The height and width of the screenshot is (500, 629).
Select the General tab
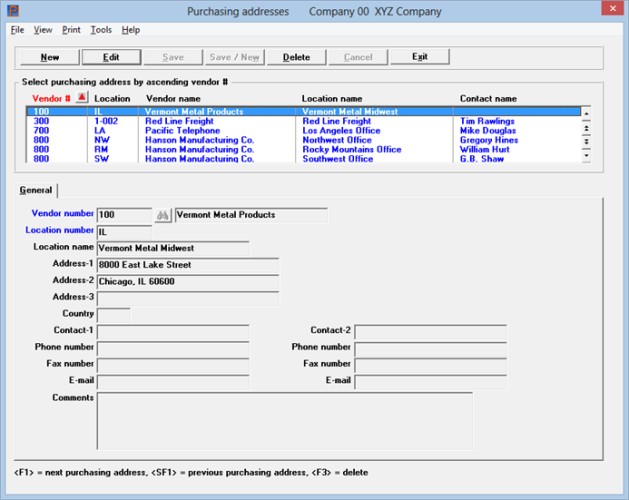(x=36, y=190)
